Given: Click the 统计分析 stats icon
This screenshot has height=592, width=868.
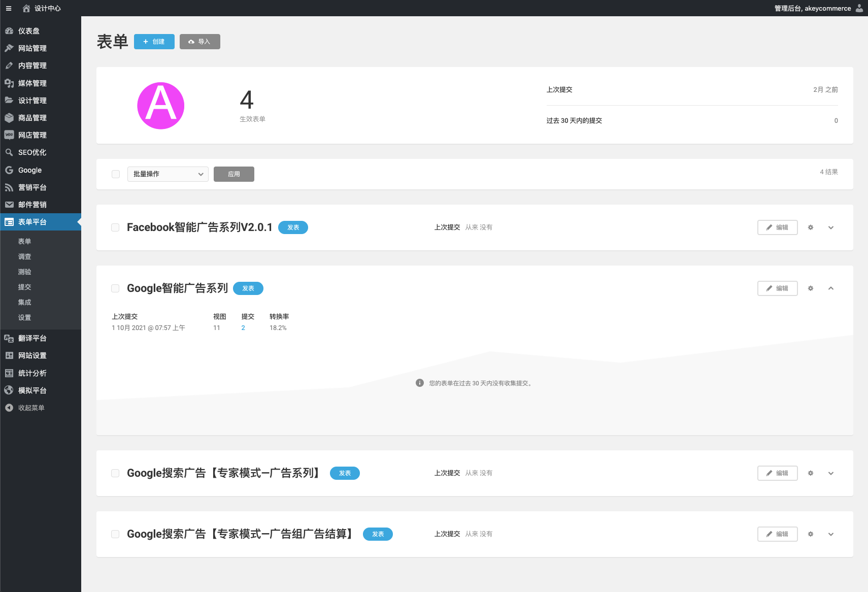Looking at the screenshot, I should pyautogui.click(x=9, y=373).
